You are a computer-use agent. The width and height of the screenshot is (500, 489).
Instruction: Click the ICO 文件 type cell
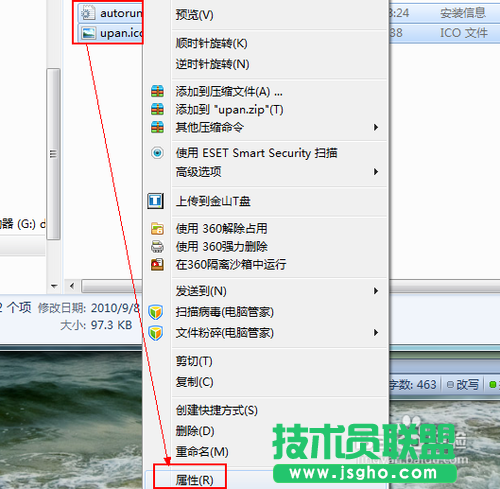point(464,33)
